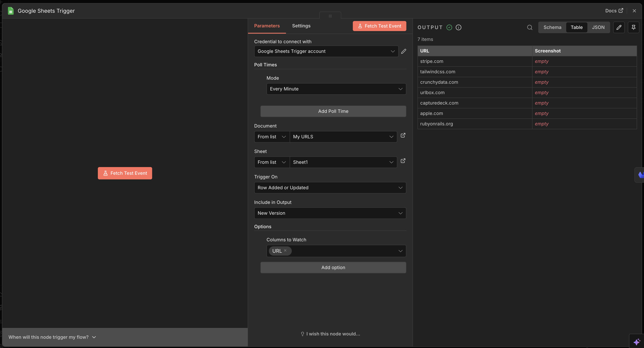The width and height of the screenshot is (644, 348).
Task: Open the Trigger On dropdown
Action: click(x=330, y=188)
